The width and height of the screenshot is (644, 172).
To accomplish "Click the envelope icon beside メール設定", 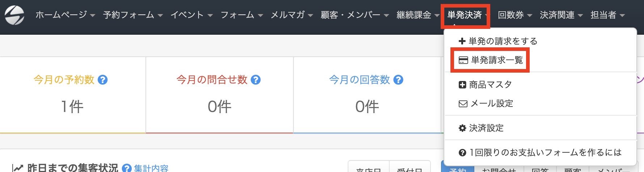I will coord(463,104).
